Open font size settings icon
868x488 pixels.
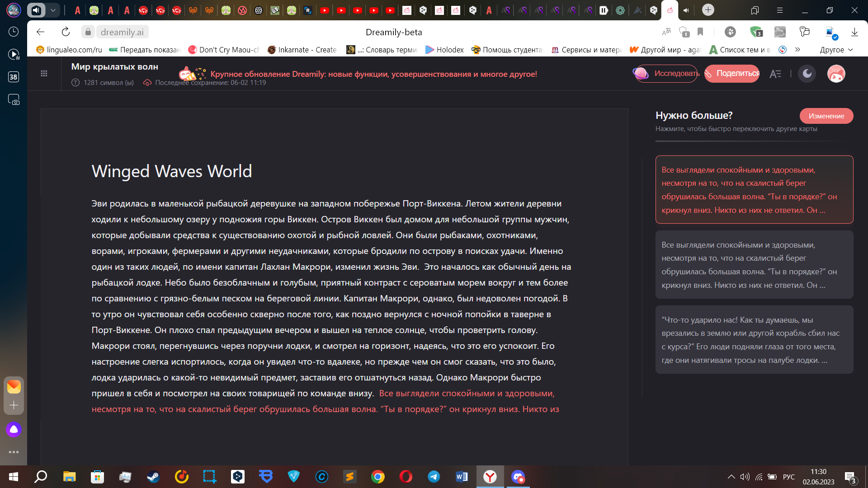pyautogui.click(x=775, y=74)
